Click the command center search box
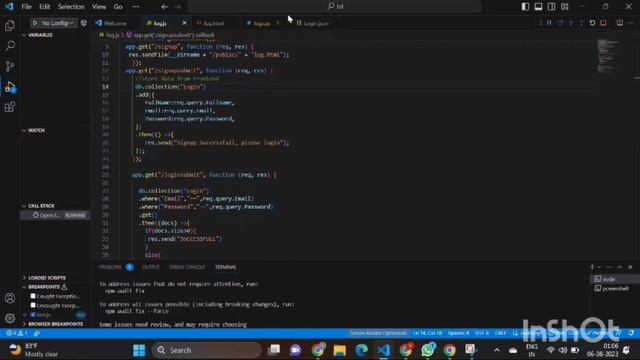 [x=335, y=7]
